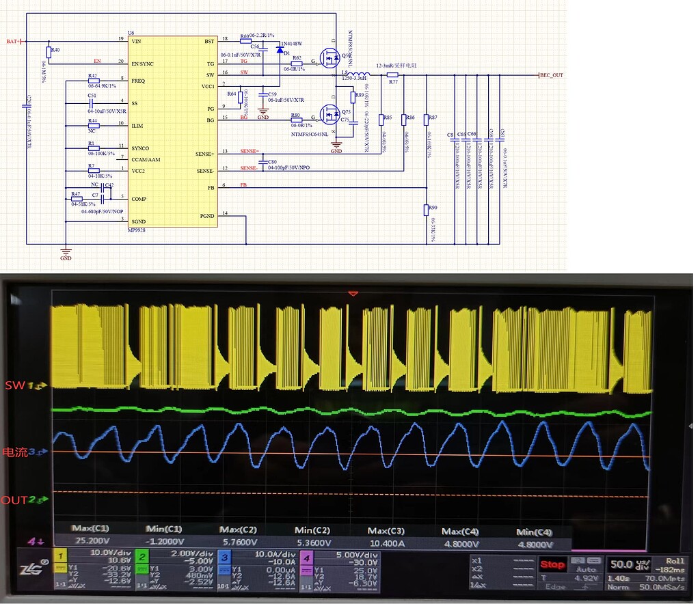Click the Min(C1) measurement value -1.2000V
The width and height of the screenshot is (700, 604).
pos(165,542)
